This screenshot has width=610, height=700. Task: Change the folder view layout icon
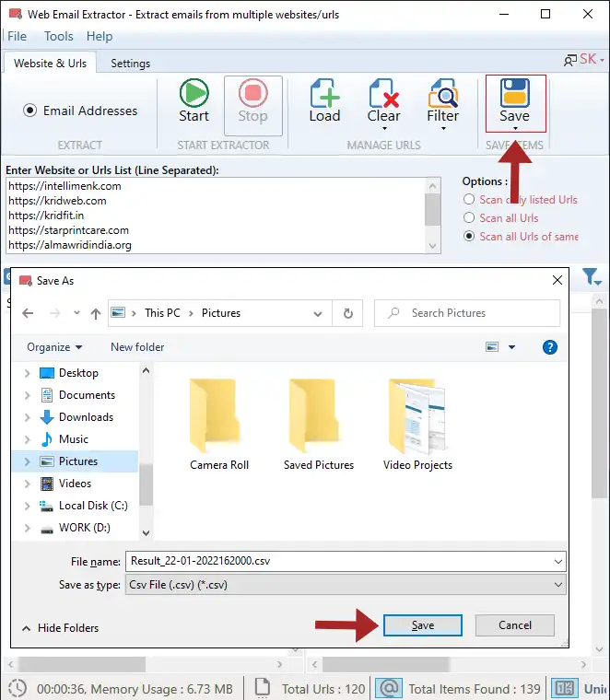(492, 347)
